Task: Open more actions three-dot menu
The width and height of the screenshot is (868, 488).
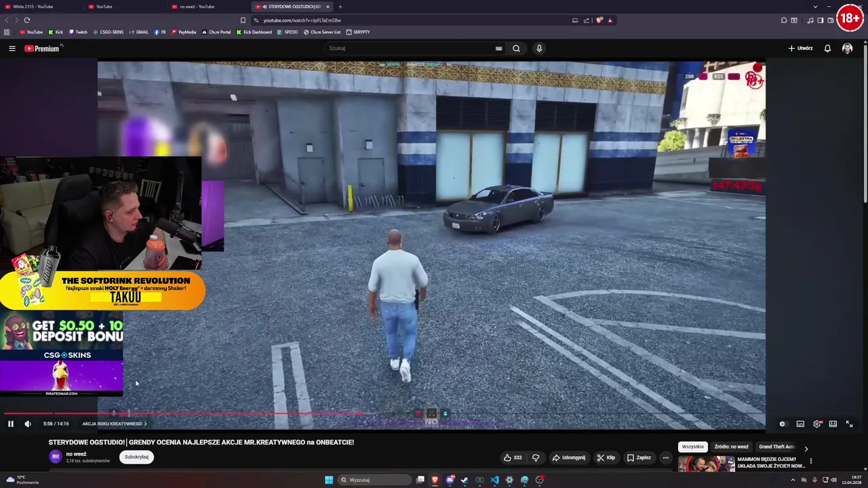Action: point(665,457)
